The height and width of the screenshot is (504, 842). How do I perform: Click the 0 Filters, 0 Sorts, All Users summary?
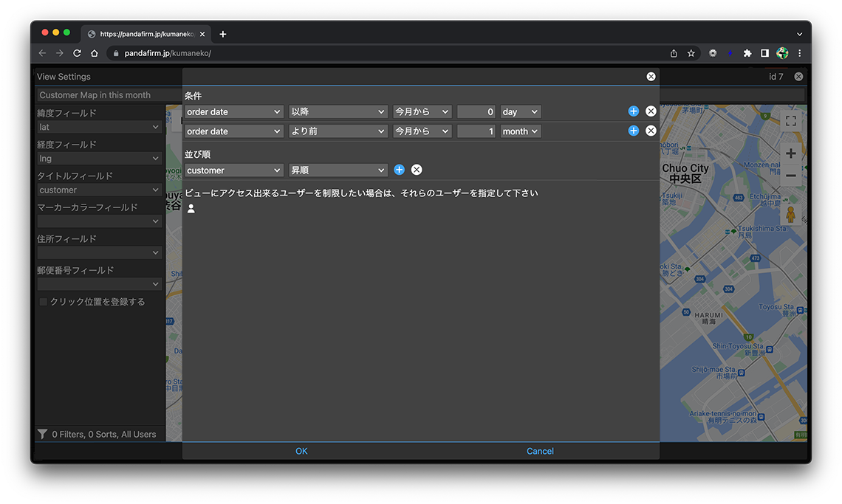pyautogui.click(x=104, y=434)
